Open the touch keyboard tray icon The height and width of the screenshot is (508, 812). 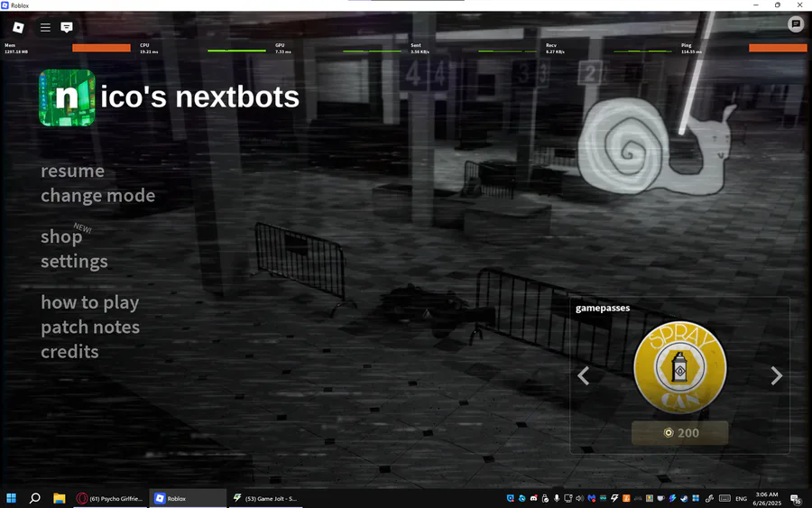725,498
